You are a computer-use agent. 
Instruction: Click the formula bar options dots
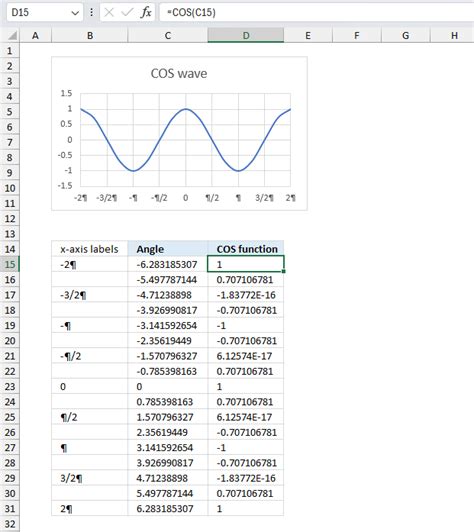tap(92, 13)
